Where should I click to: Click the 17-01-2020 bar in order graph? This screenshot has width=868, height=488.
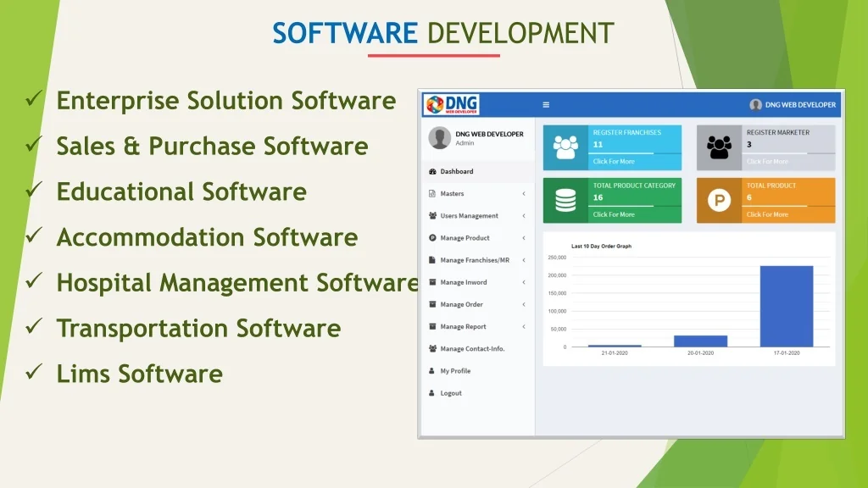point(786,306)
